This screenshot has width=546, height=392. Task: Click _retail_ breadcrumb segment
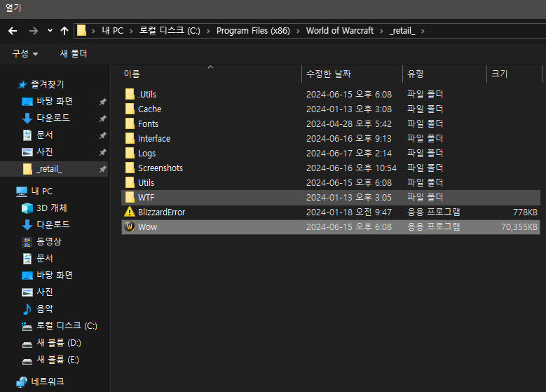pos(402,31)
